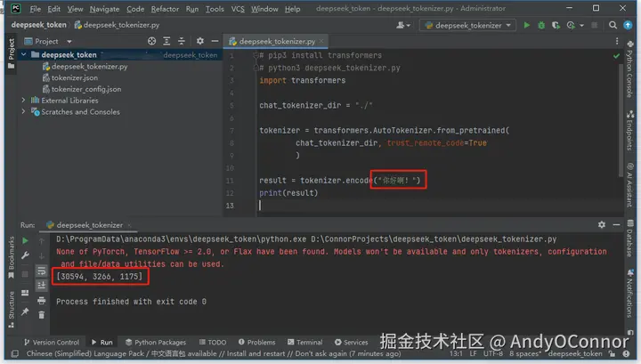Open the user account dropdown icon

pos(403,25)
